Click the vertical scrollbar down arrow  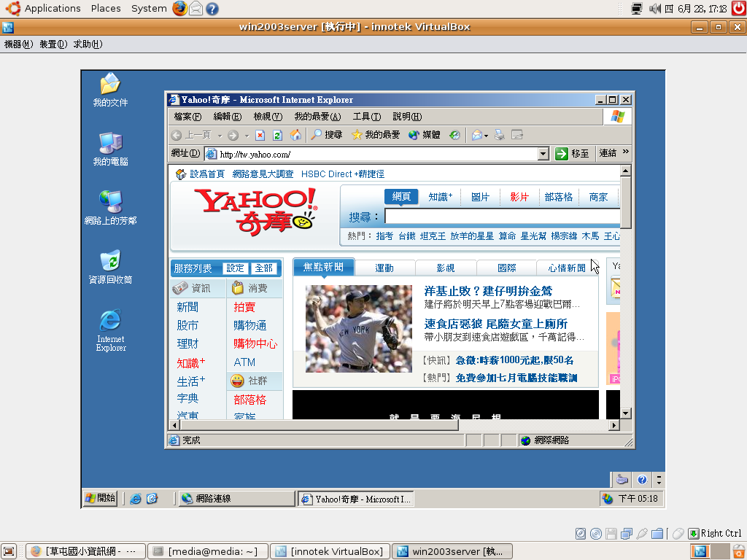tap(625, 413)
